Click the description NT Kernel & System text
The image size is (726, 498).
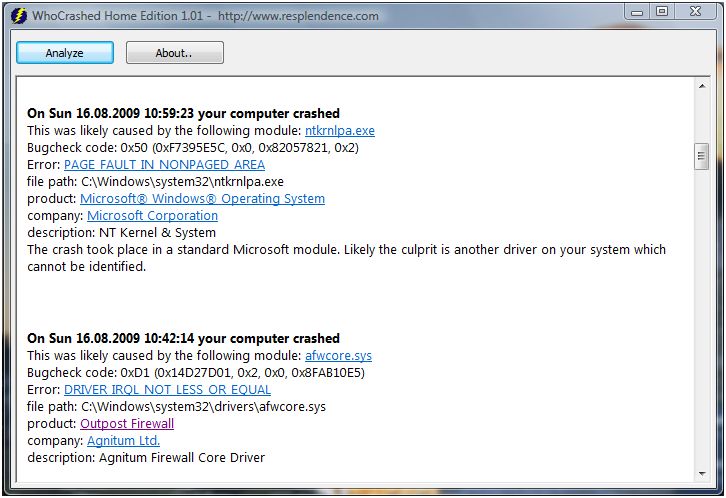[121, 232]
